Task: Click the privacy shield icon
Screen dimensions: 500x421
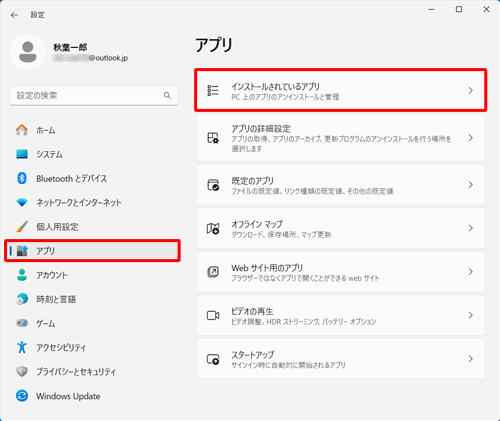Action: (22, 371)
